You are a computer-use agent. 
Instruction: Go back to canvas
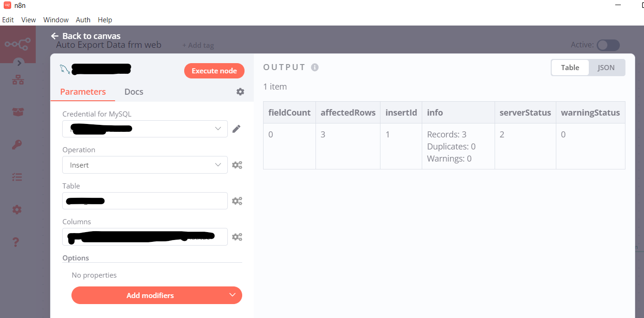coord(86,36)
